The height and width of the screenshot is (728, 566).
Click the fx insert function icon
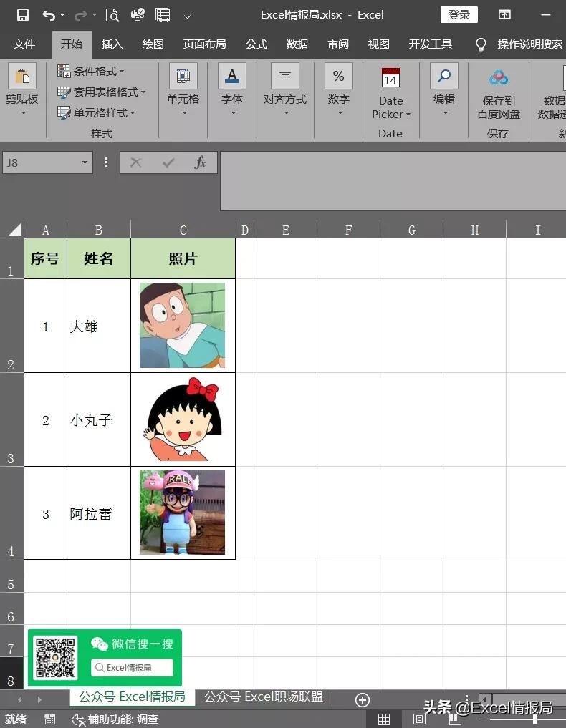pyautogui.click(x=201, y=162)
